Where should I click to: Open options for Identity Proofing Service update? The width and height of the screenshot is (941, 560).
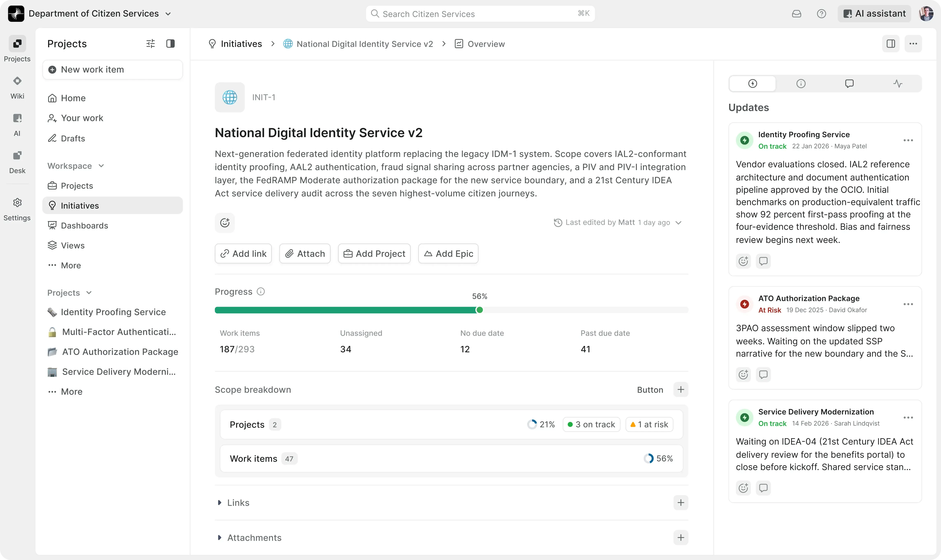[908, 140]
